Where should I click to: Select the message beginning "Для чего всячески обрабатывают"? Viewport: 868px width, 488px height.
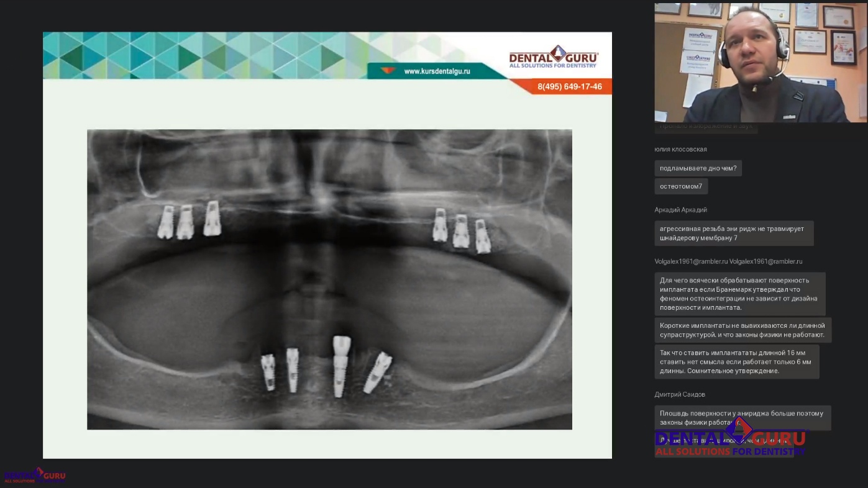pos(739,294)
